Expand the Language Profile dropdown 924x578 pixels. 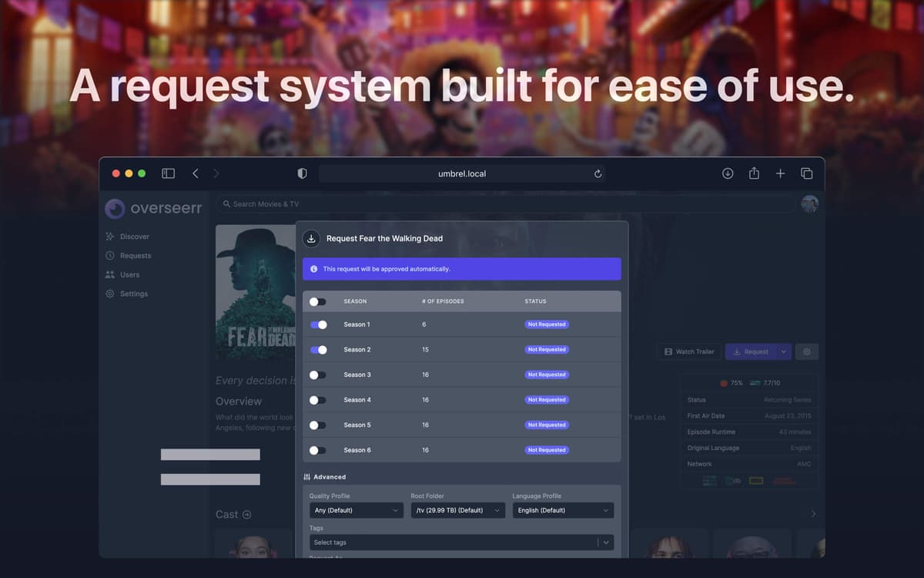[x=563, y=509]
